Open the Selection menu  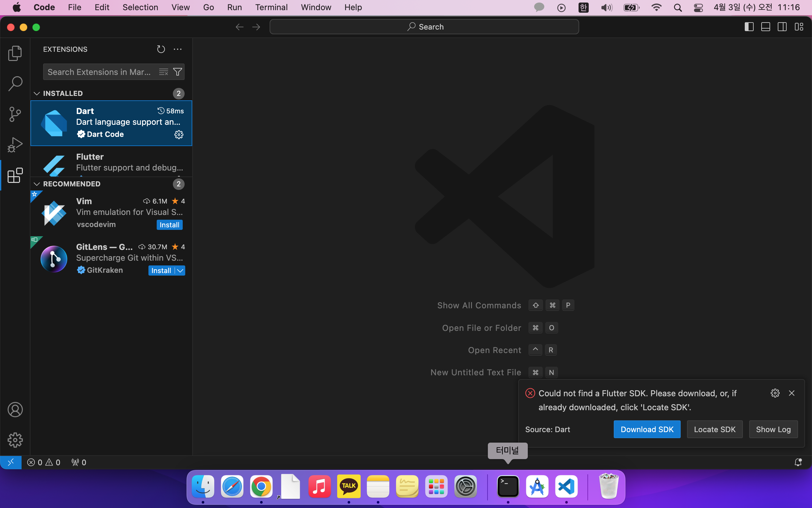(140, 7)
